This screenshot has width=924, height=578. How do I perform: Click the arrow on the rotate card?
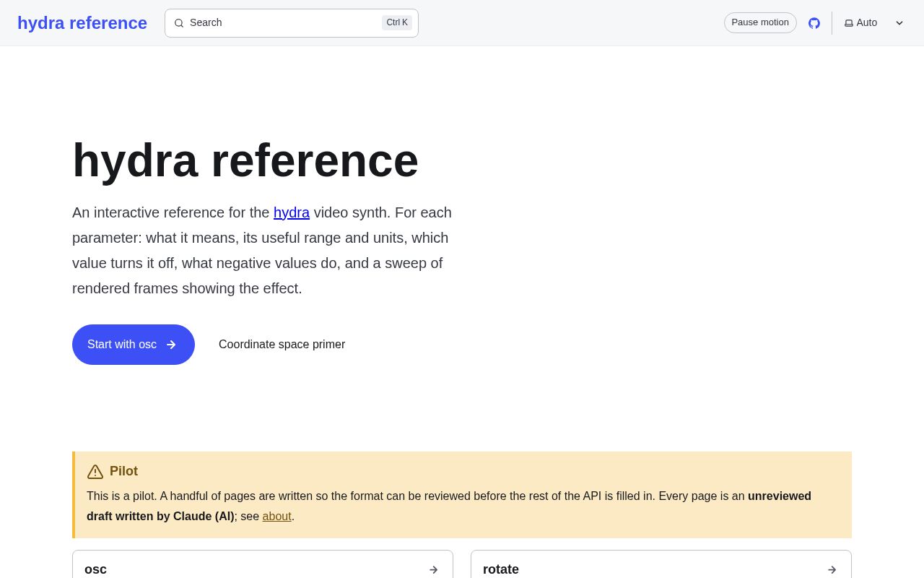pyautogui.click(x=832, y=569)
